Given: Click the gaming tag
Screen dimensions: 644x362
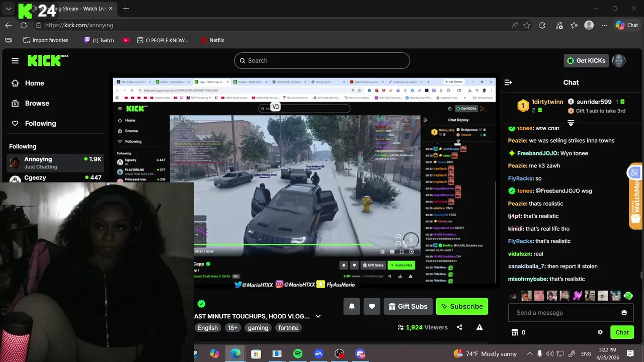Looking at the screenshot, I should pos(258,328).
